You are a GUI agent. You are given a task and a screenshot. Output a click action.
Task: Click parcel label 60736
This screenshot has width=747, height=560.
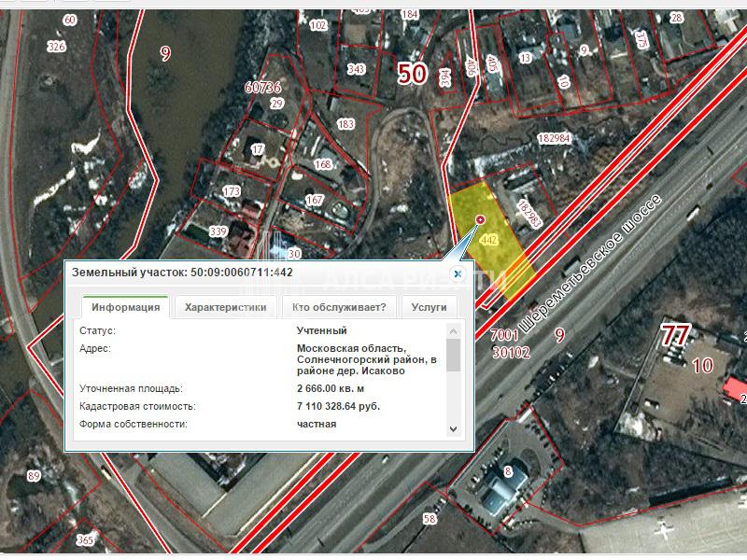click(262, 88)
